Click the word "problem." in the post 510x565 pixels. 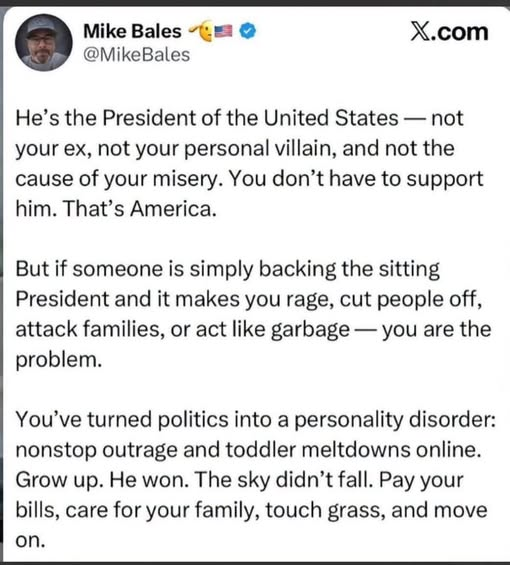coord(59,360)
